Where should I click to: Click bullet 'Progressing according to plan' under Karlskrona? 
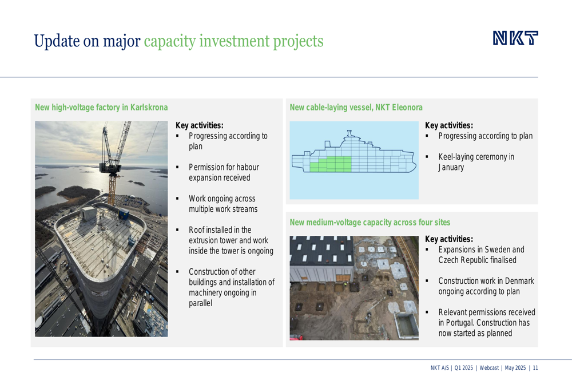tap(228, 141)
